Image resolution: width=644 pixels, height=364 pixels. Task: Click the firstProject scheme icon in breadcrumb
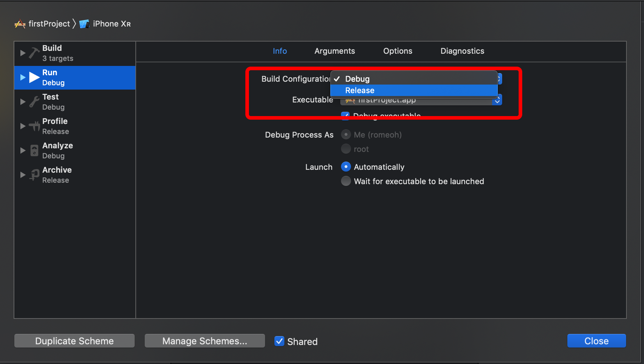click(20, 24)
